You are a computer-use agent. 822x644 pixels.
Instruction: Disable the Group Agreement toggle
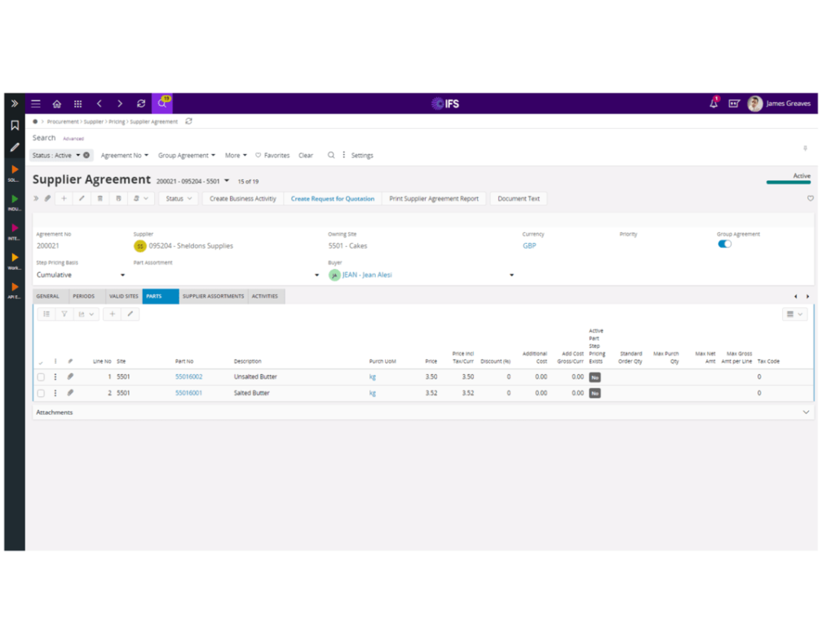(724, 244)
